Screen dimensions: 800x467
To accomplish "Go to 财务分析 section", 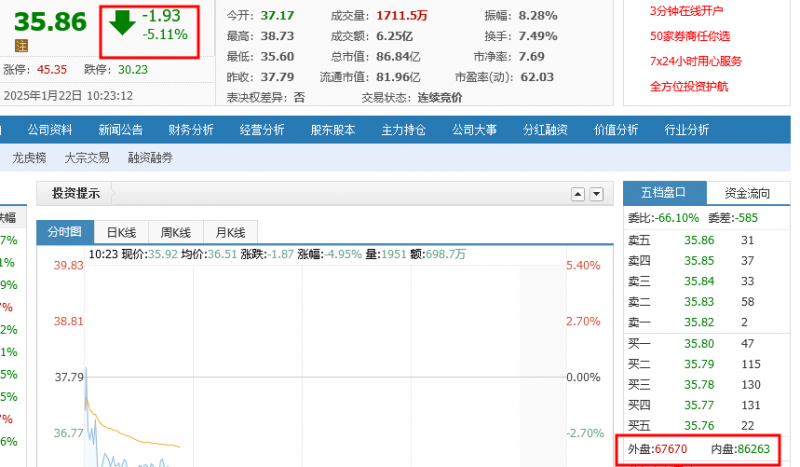I will [x=191, y=130].
